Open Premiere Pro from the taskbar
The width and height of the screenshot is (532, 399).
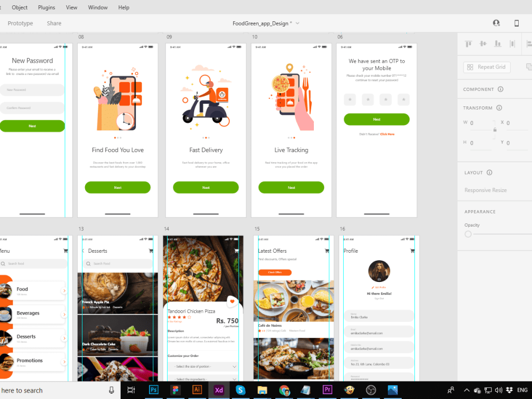(327, 390)
